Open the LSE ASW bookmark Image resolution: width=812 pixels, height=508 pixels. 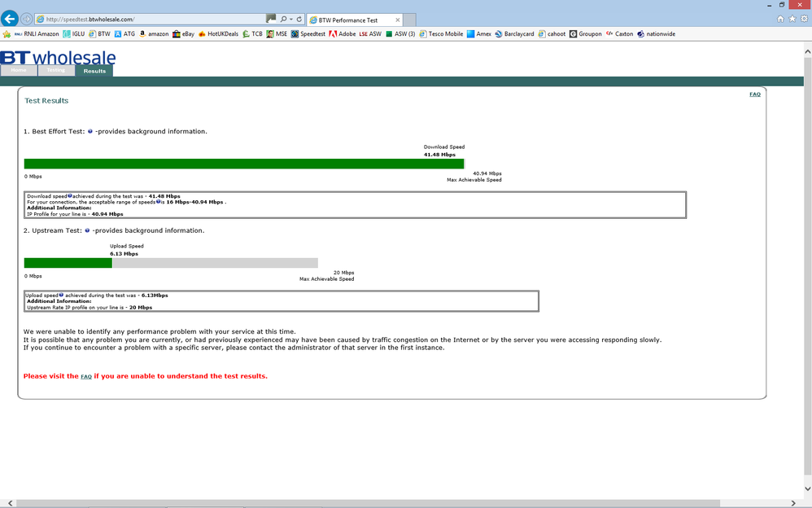370,34
